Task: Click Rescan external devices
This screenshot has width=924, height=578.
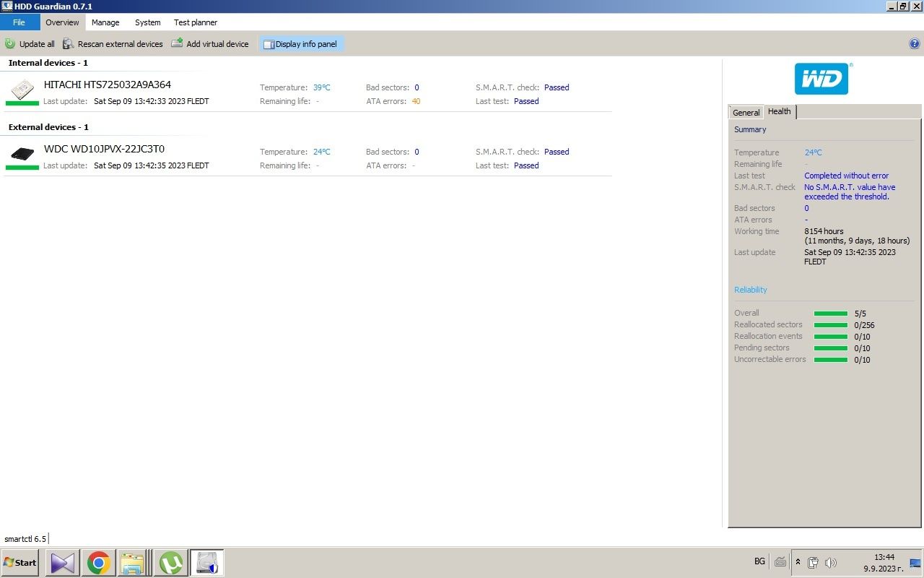Action: click(x=113, y=44)
